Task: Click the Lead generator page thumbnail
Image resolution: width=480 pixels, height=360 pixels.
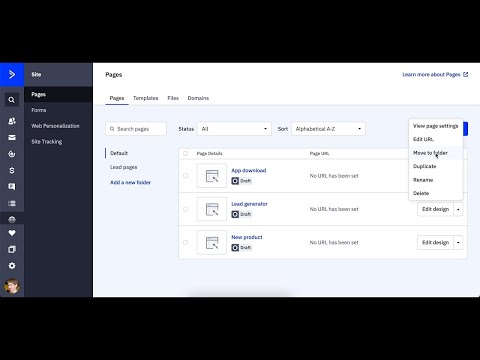Action: tap(212, 209)
